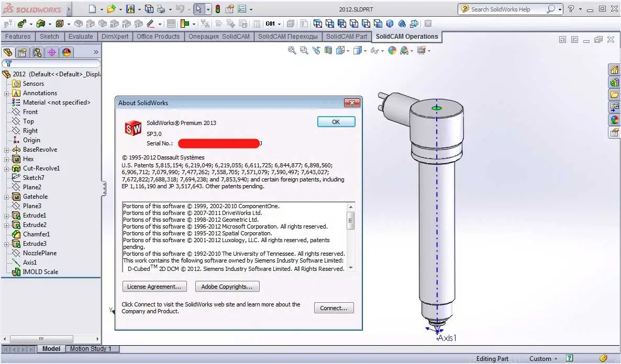
Task: Click the Adobe Copyrights button
Action: pyautogui.click(x=227, y=287)
